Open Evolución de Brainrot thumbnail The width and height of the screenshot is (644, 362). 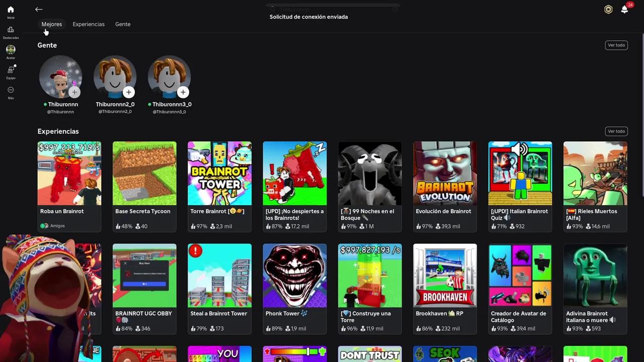(445, 173)
